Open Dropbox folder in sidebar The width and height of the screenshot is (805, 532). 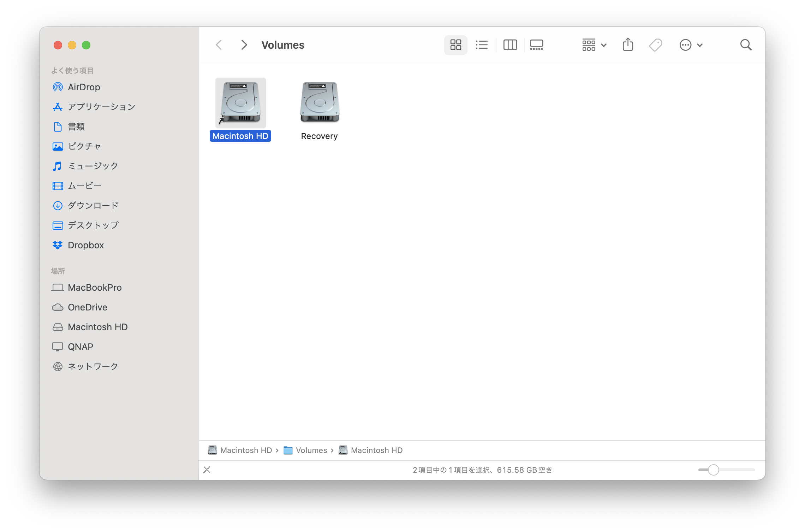85,245
